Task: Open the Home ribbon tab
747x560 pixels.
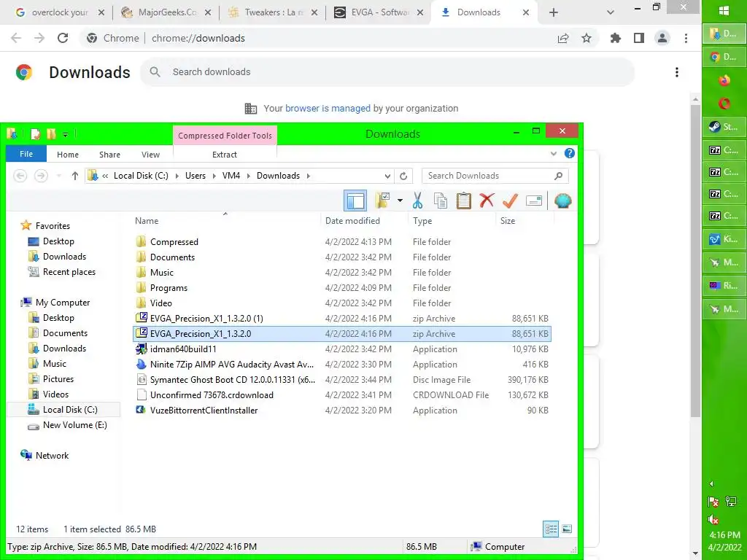Action: (68, 155)
